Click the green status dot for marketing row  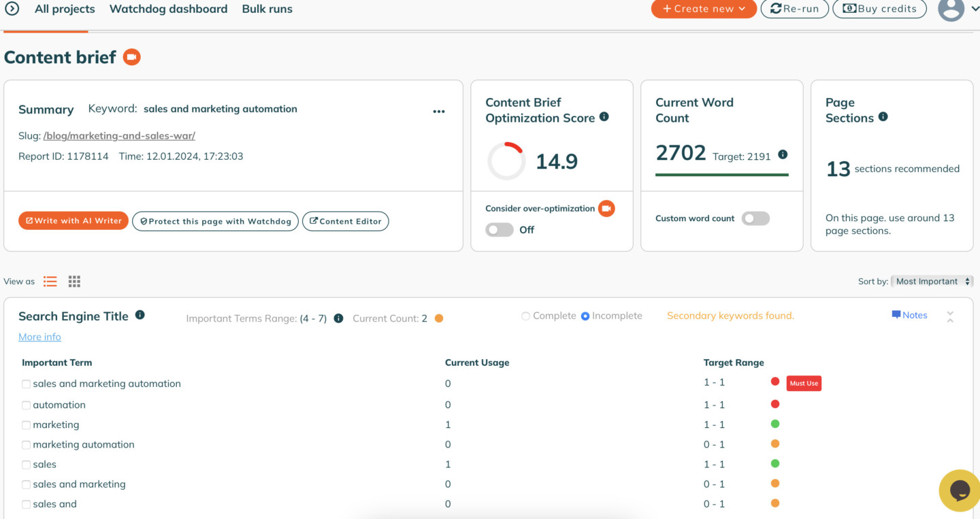pos(774,424)
